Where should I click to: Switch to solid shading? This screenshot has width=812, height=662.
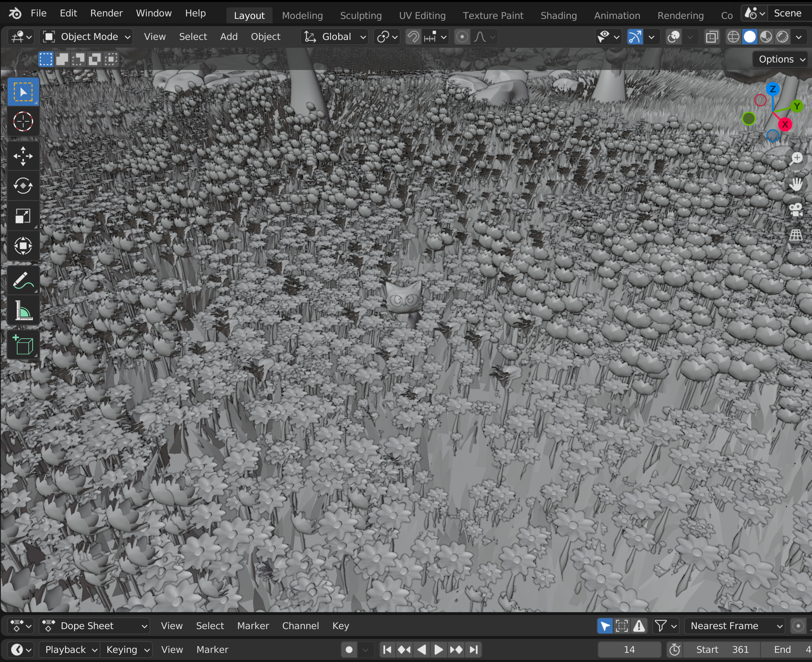click(x=750, y=37)
